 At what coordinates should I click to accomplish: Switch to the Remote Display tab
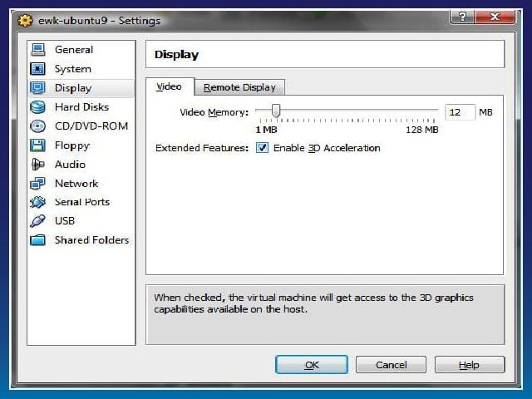pos(239,87)
